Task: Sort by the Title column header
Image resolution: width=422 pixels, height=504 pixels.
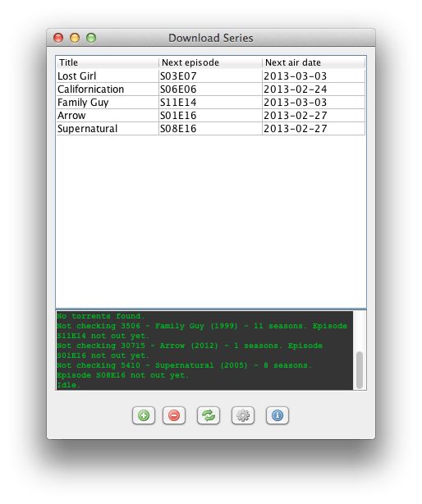Action: [x=108, y=62]
